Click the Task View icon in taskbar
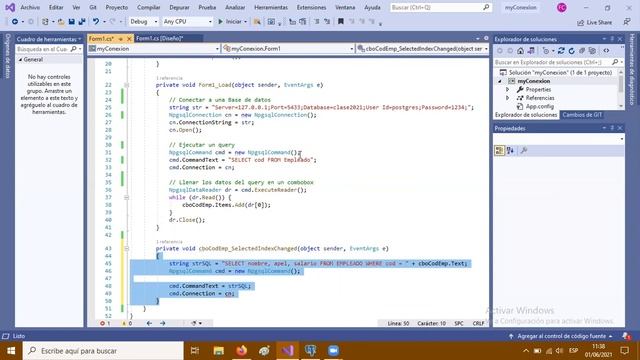Screen dimensions: 640x360 pos(195,351)
